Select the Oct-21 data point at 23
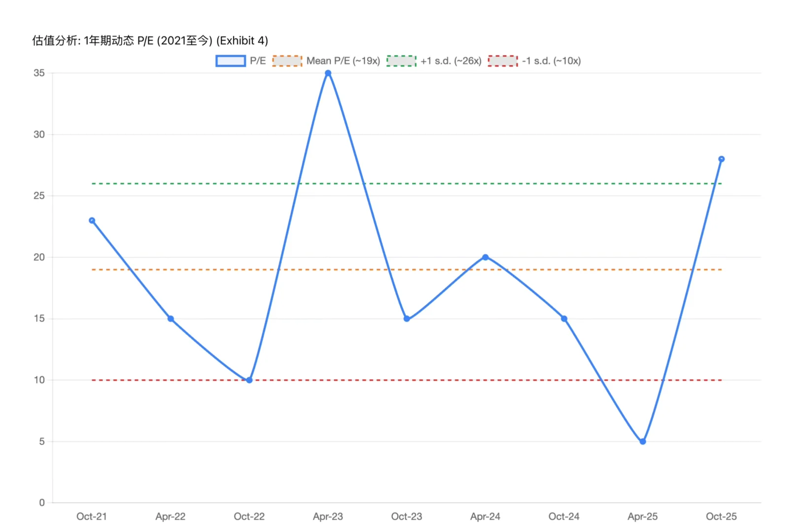 (x=92, y=220)
